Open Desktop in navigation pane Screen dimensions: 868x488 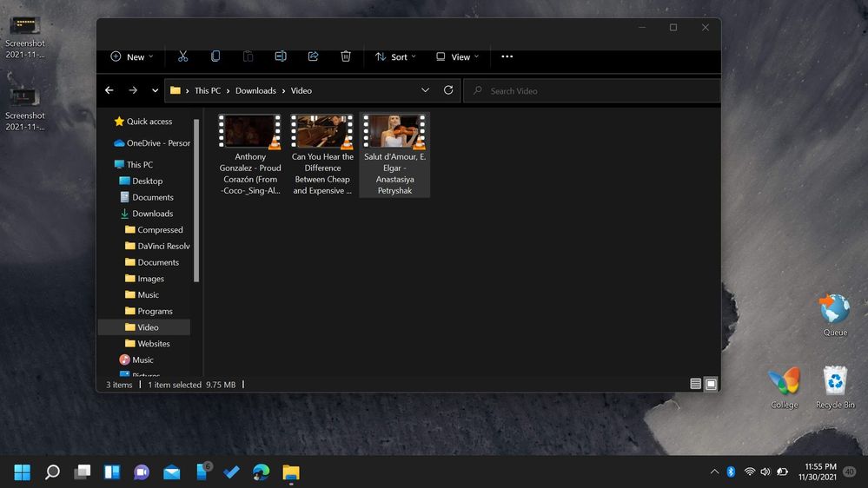click(141, 181)
